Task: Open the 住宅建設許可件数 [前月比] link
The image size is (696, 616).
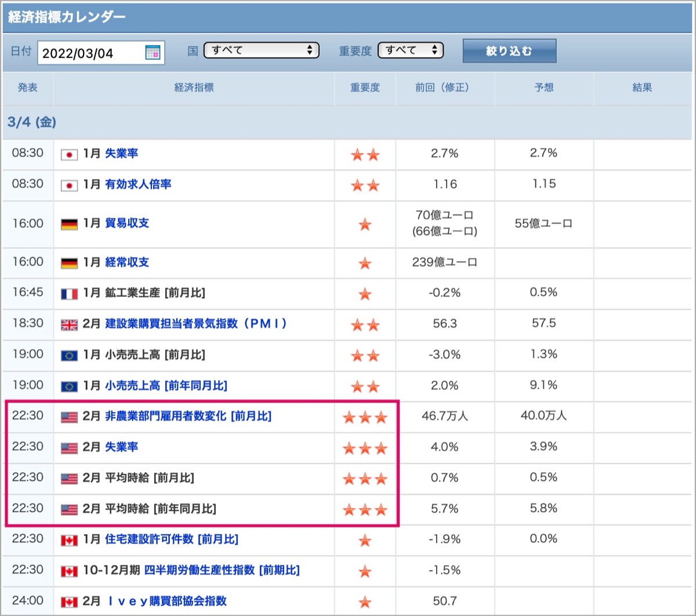Action: (172, 539)
